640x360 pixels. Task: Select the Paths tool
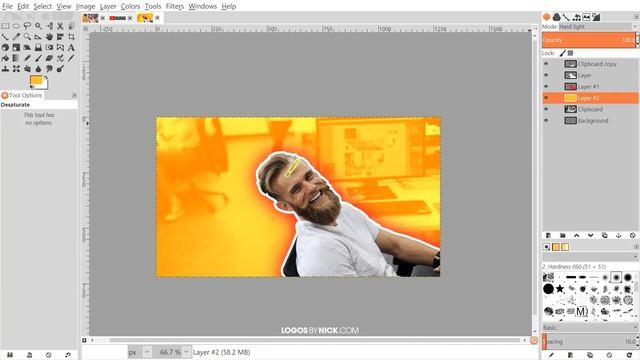(x=5, y=37)
